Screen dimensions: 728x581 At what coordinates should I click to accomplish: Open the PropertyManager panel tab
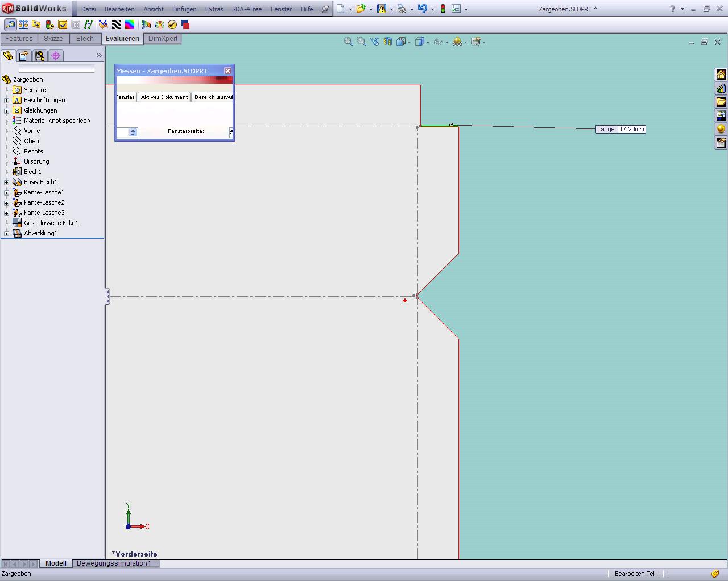click(23, 56)
